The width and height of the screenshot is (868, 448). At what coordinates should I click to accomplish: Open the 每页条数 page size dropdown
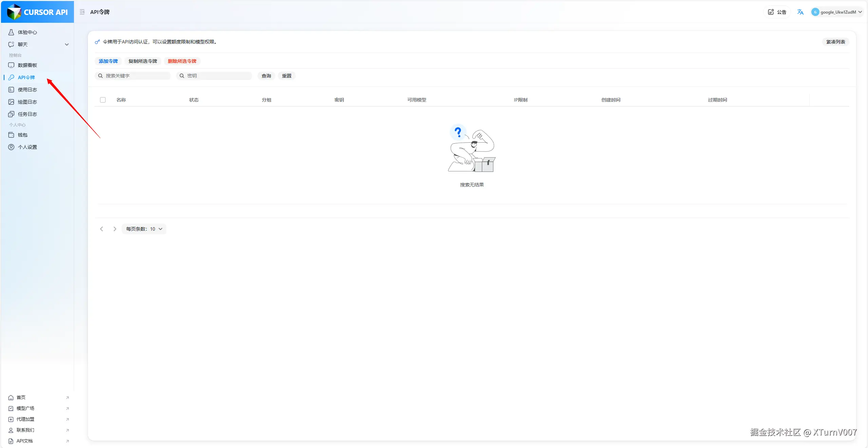(x=144, y=229)
